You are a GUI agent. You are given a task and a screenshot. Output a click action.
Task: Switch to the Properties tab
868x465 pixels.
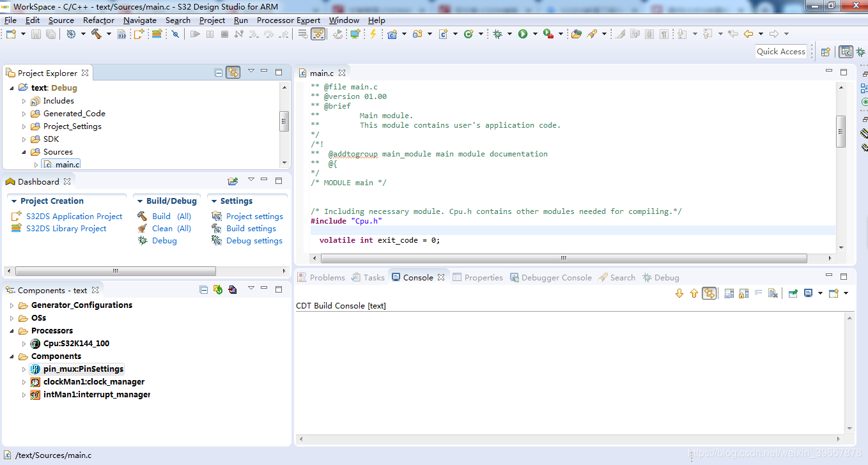[x=477, y=277]
